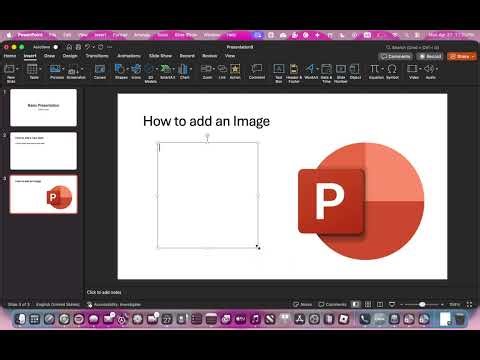This screenshot has height=360, width=480.
Task: Click Fit slide to window icon
Action: tap(469, 304)
